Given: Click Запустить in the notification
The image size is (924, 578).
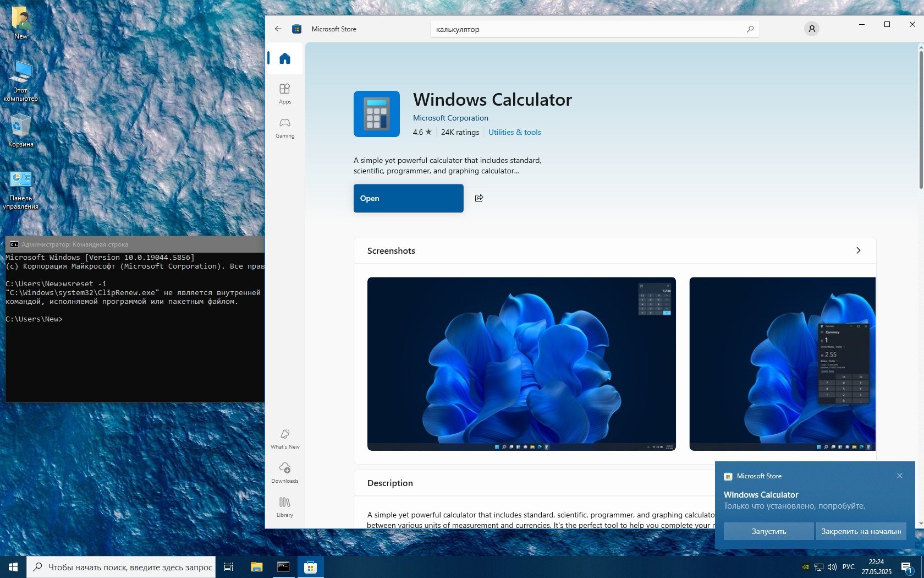Looking at the screenshot, I should pos(768,531).
